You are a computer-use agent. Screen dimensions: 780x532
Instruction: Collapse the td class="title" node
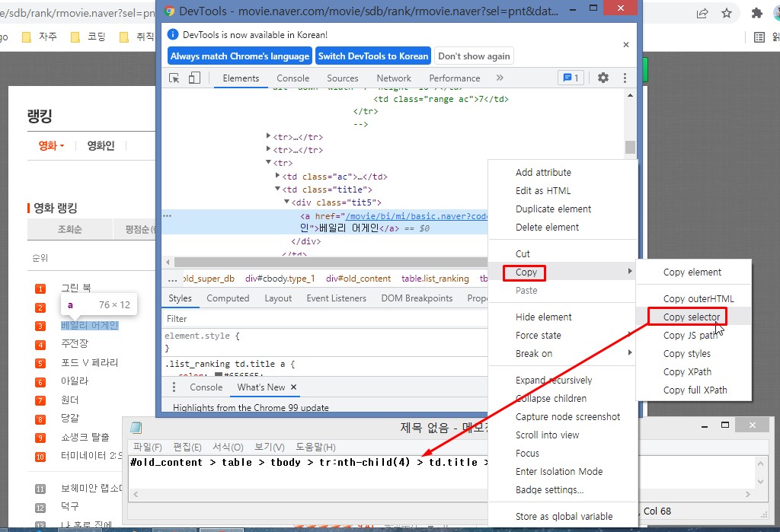(x=277, y=189)
